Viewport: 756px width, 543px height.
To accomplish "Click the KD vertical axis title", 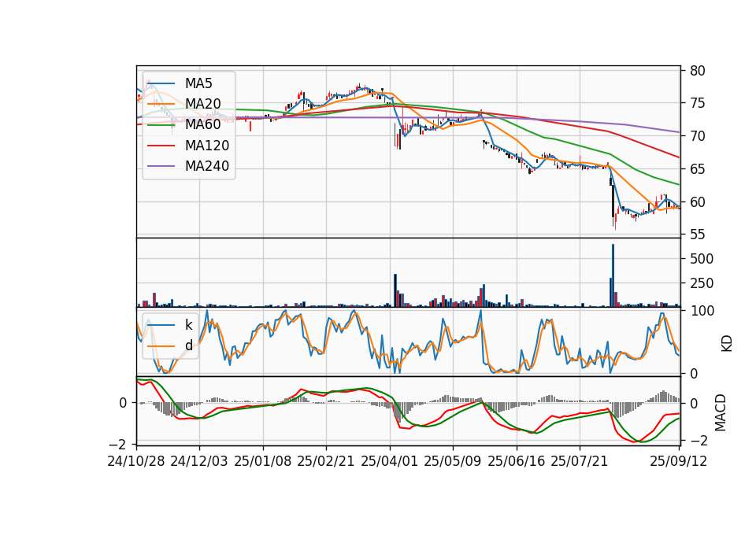I will click(727, 344).
